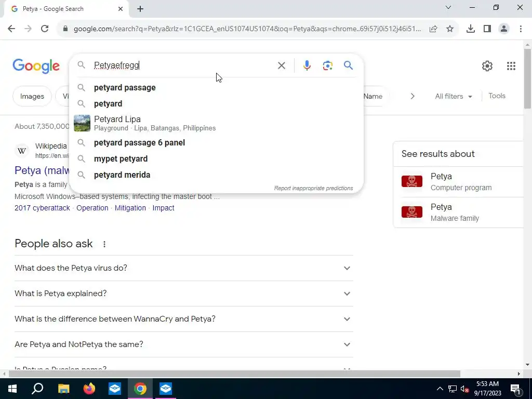Open the Chrome profile menu
Image resolution: width=532 pixels, height=399 pixels.
504,29
